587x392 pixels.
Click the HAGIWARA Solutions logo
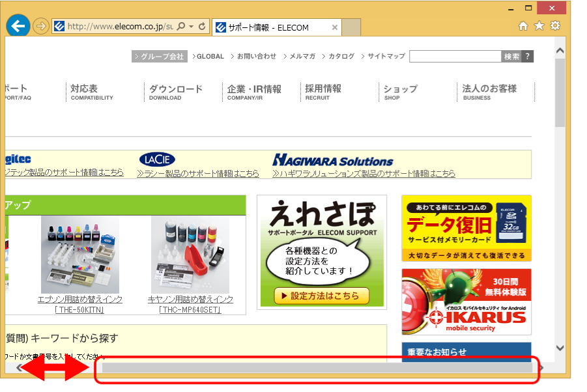click(x=333, y=160)
